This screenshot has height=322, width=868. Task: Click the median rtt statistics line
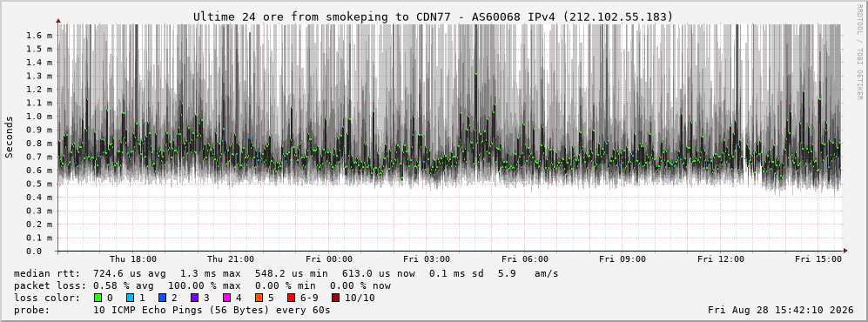click(286, 274)
